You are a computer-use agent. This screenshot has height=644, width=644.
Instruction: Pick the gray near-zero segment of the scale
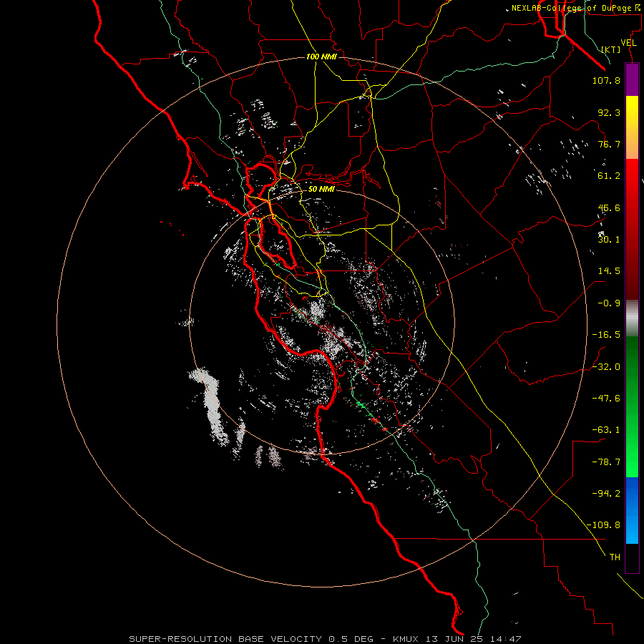632,318
